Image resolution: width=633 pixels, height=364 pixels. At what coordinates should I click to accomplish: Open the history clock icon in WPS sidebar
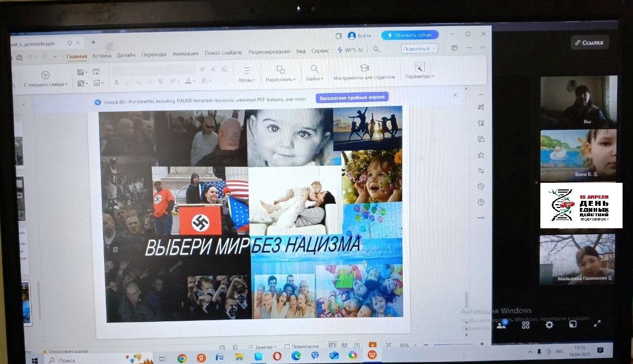481,186
